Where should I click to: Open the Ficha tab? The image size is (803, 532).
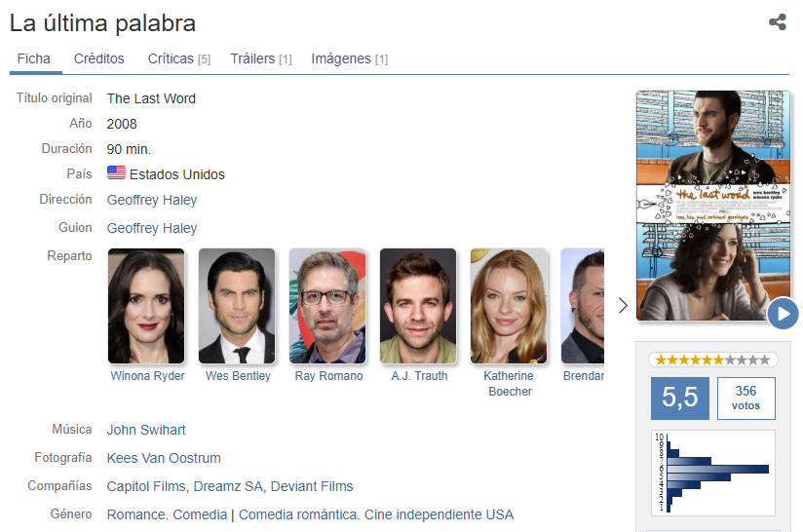pyautogui.click(x=34, y=58)
